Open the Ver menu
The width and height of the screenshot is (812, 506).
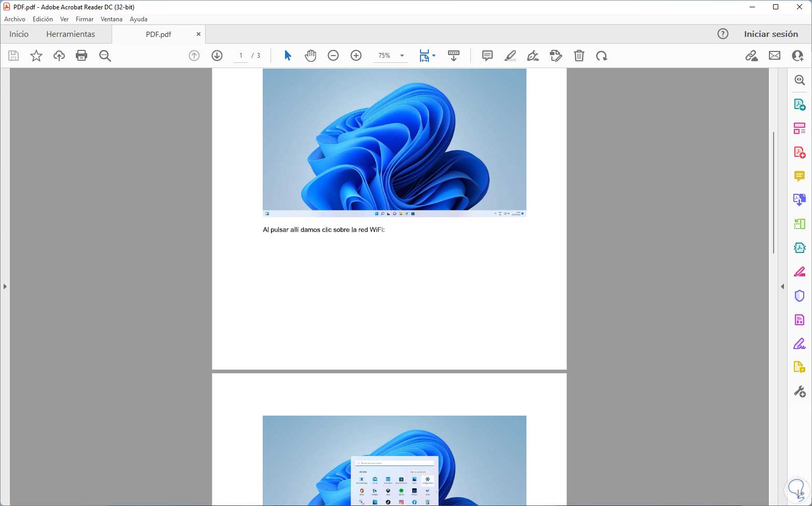click(x=64, y=19)
